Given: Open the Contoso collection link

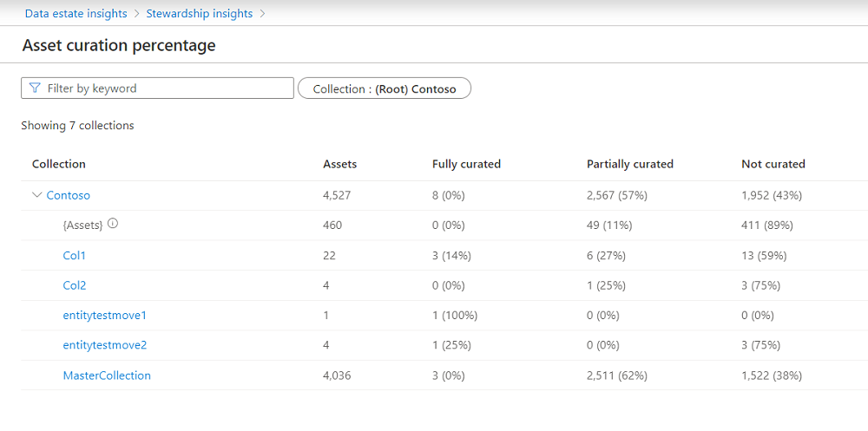Looking at the screenshot, I should point(68,195).
